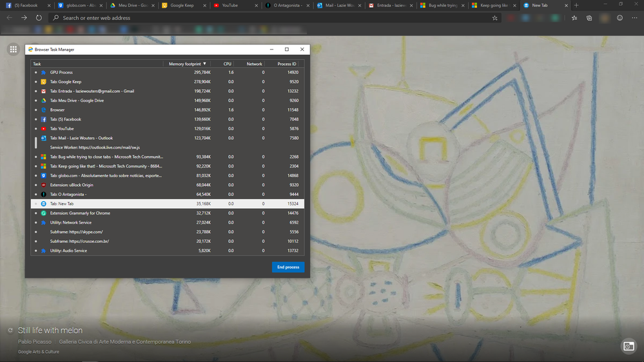
Task: Click memory value 295,784K
Action: pos(202,72)
